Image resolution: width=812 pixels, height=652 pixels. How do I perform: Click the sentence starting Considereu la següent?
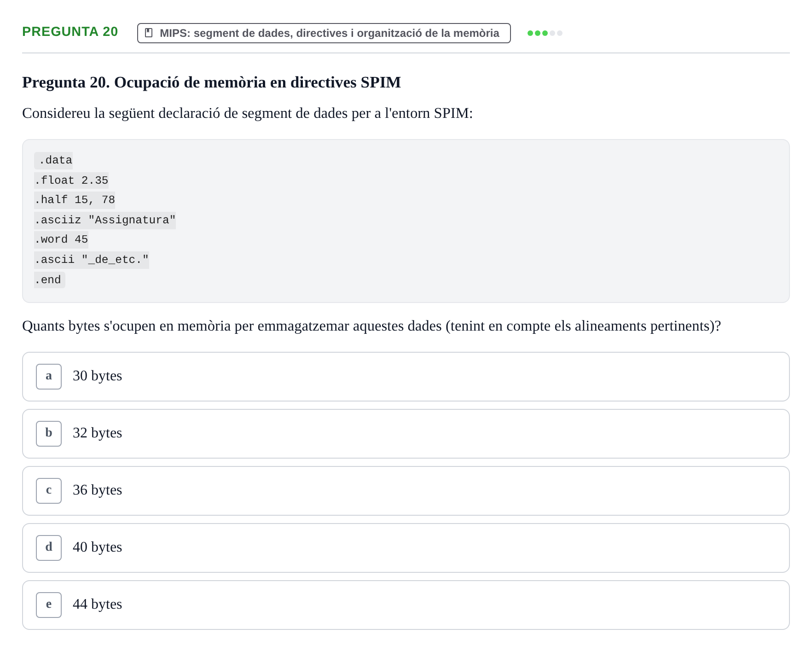click(x=248, y=113)
